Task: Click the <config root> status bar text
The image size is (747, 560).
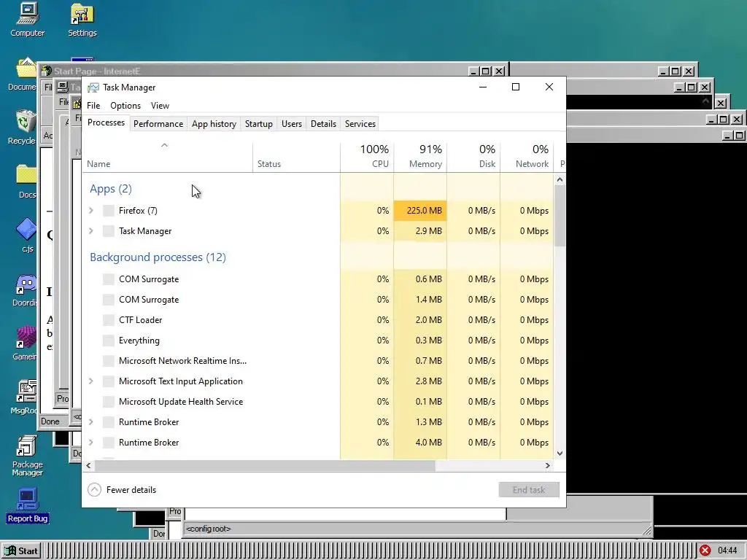Action: pyautogui.click(x=208, y=529)
